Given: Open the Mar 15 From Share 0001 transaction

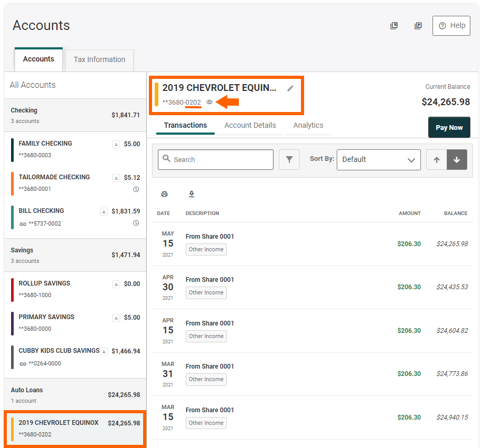Looking at the screenshot, I should point(313,418).
